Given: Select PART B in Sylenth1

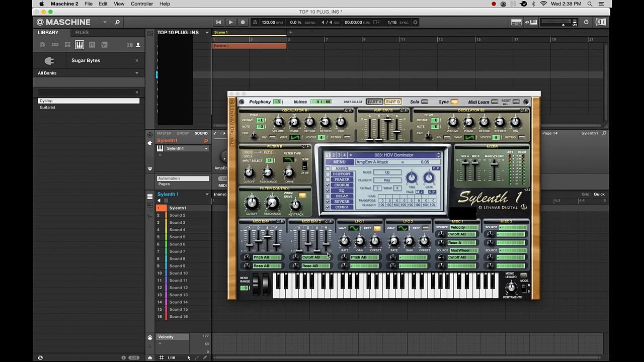Looking at the screenshot, I should pyautogui.click(x=393, y=102).
